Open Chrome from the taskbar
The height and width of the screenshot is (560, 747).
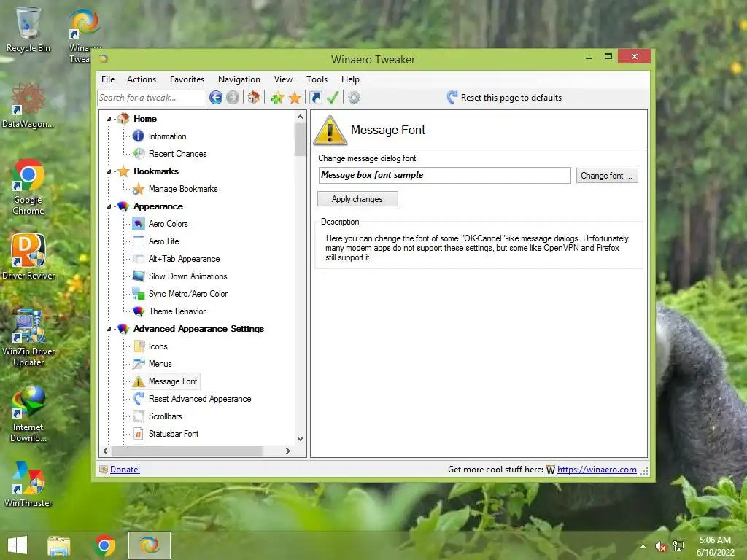(x=105, y=545)
